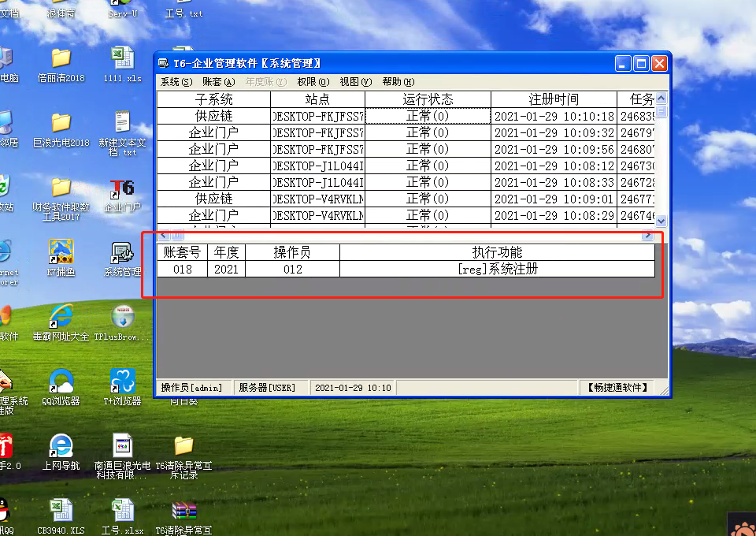Open the 工号.txt desktop file

[183, 13]
